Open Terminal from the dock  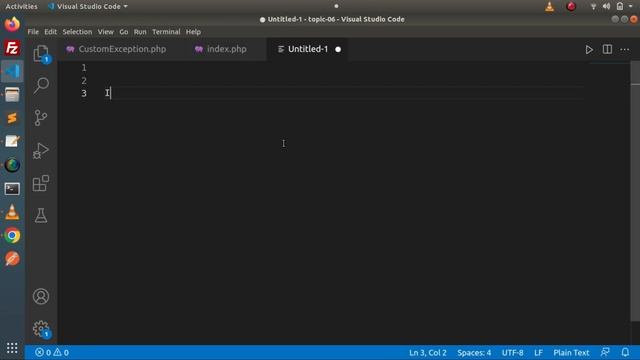12,189
